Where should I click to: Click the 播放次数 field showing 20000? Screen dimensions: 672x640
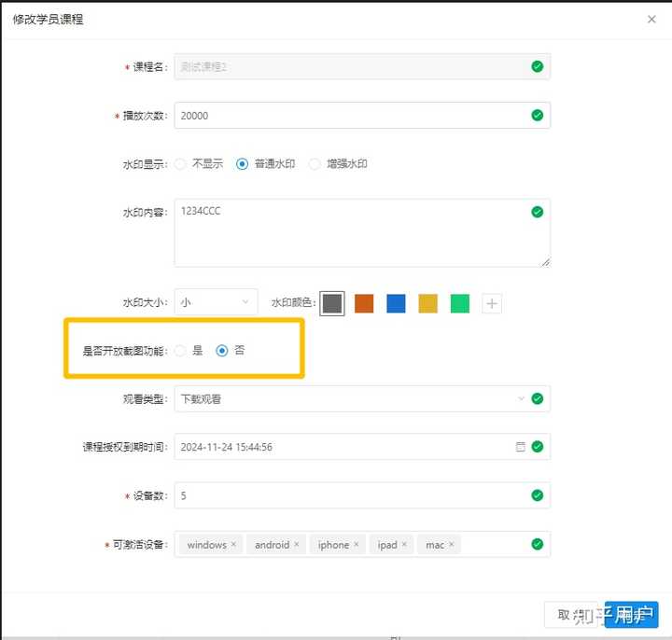point(362,116)
